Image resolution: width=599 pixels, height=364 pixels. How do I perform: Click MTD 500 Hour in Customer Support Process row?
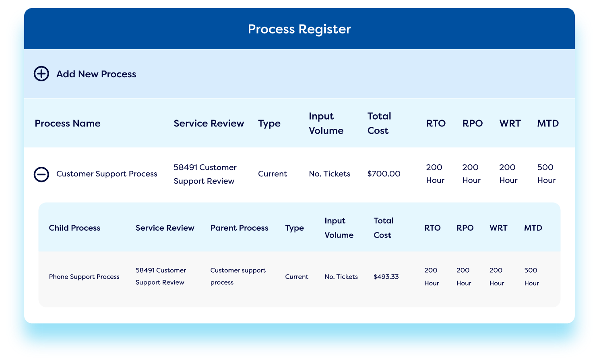point(546,174)
